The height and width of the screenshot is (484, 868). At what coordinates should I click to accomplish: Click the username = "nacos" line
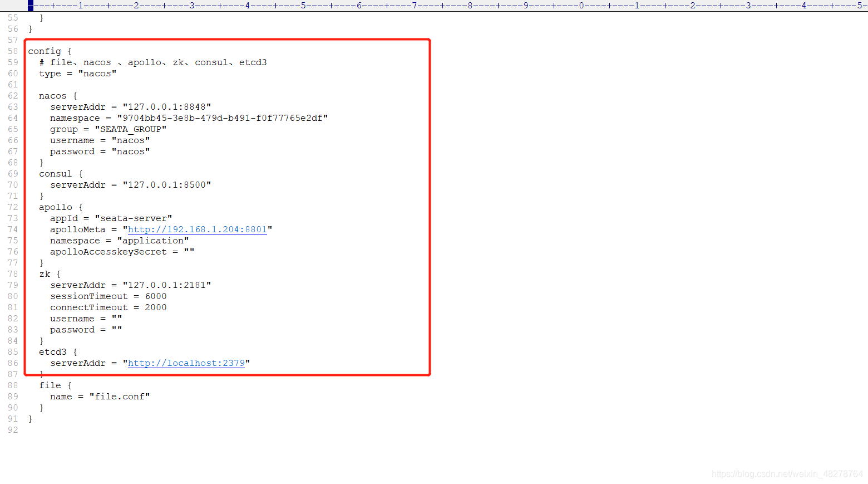[x=100, y=140]
